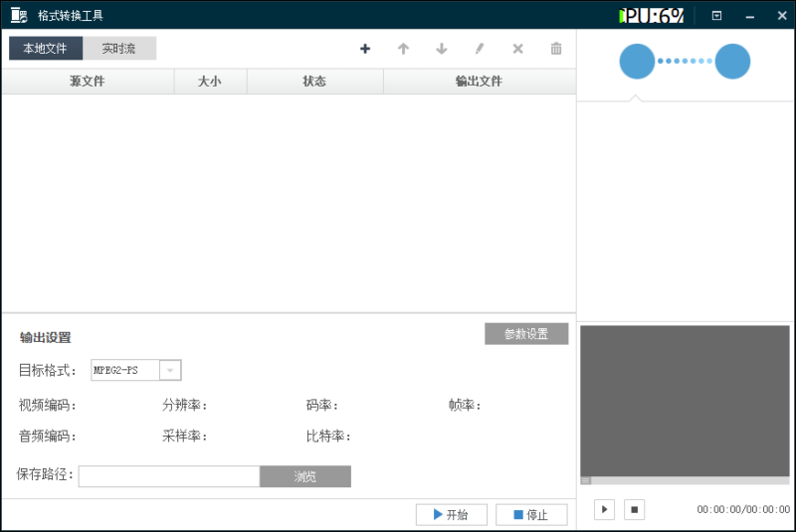
Task: Click the move up arrow icon
Action: pos(403,49)
